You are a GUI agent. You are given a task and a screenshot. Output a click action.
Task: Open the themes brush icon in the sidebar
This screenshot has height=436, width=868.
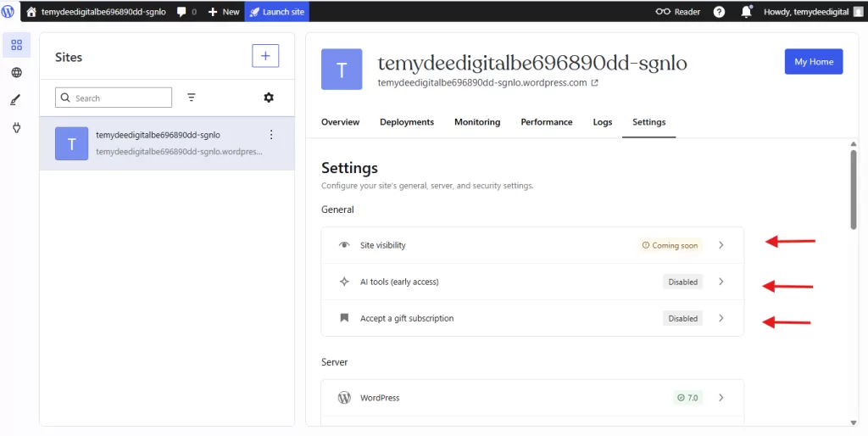[17, 100]
